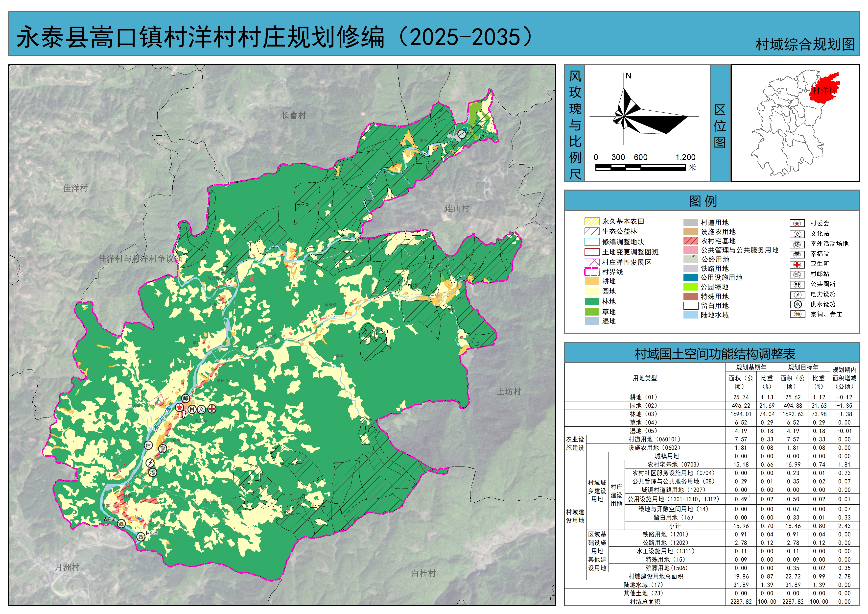The width and height of the screenshot is (868, 614).
Task: Click the trash bin marker on the map
Action: click(163, 449)
